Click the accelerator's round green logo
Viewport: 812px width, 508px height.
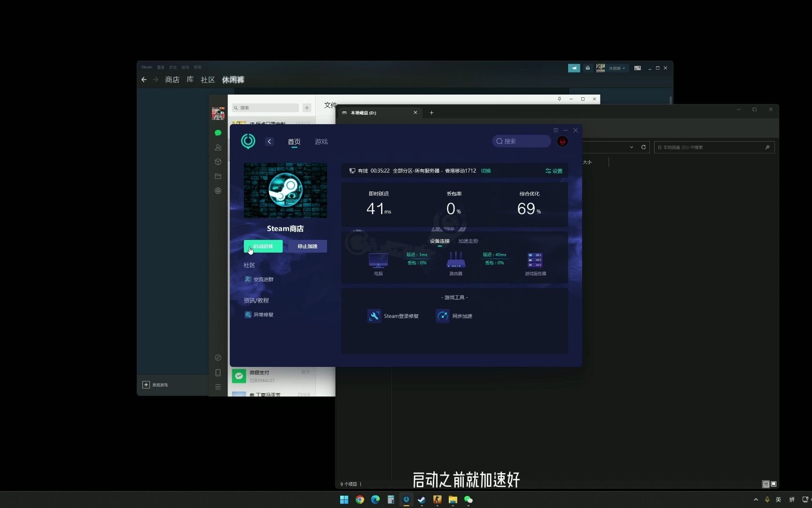(x=248, y=141)
